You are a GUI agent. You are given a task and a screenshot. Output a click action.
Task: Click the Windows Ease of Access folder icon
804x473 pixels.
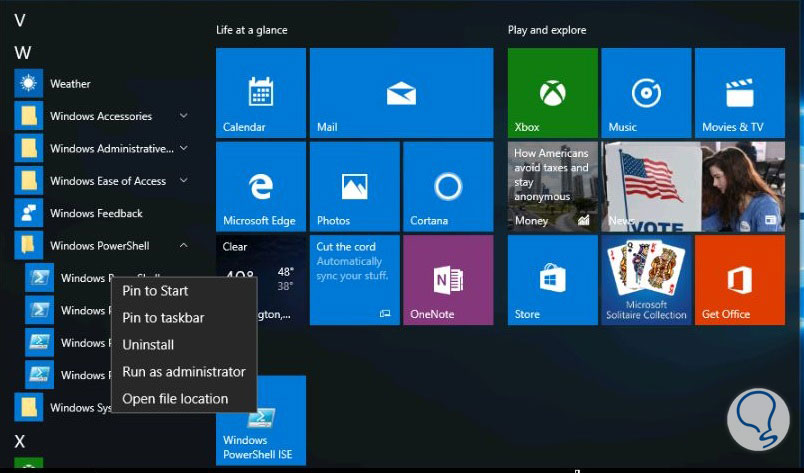click(x=29, y=180)
